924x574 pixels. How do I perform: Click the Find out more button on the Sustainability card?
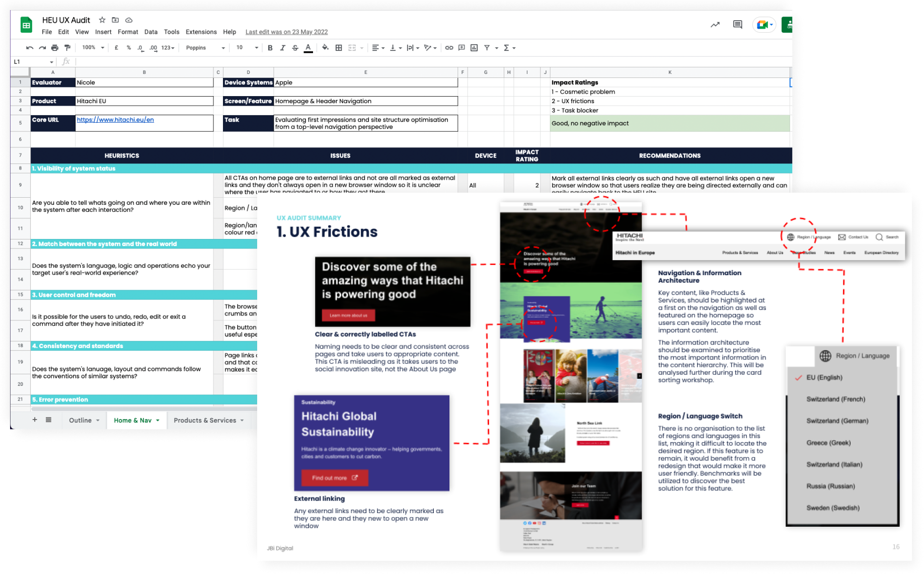pyautogui.click(x=335, y=478)
